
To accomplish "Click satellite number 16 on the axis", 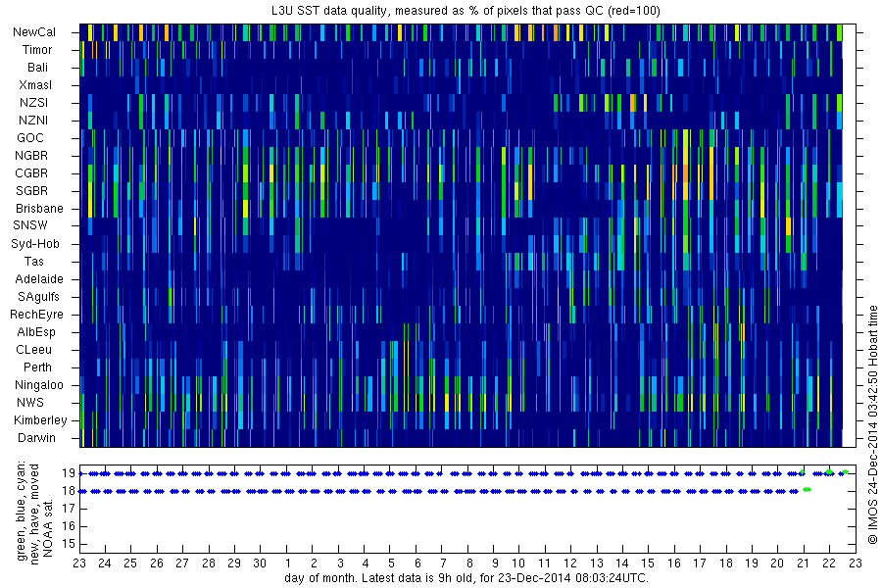I will [69, 526].
